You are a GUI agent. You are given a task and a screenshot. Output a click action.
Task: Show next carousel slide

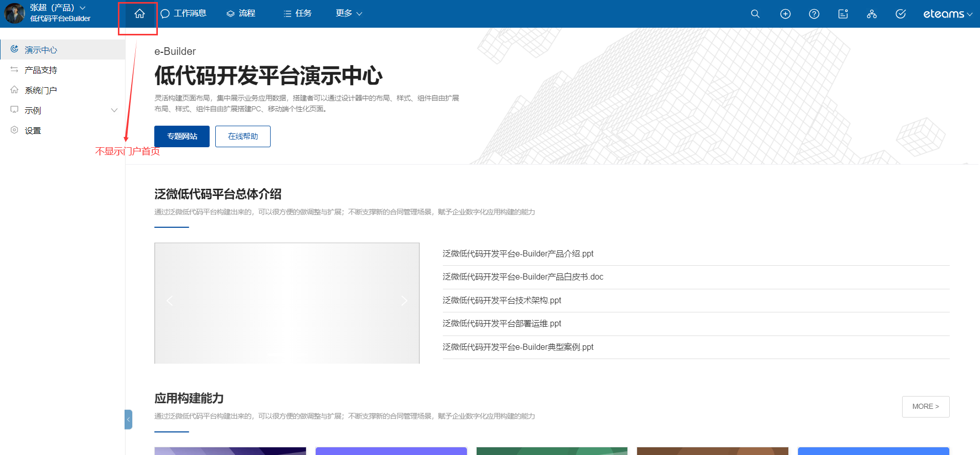point(404,301)
